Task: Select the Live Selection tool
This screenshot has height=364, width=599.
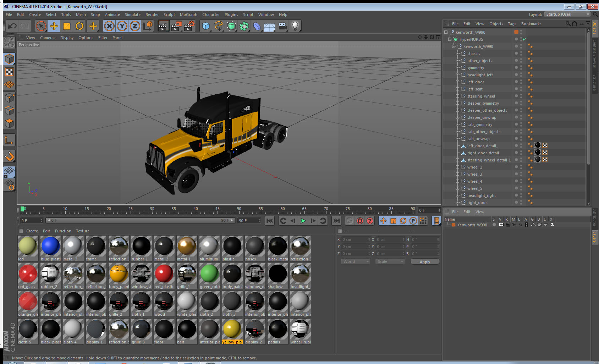Action: 41,26
